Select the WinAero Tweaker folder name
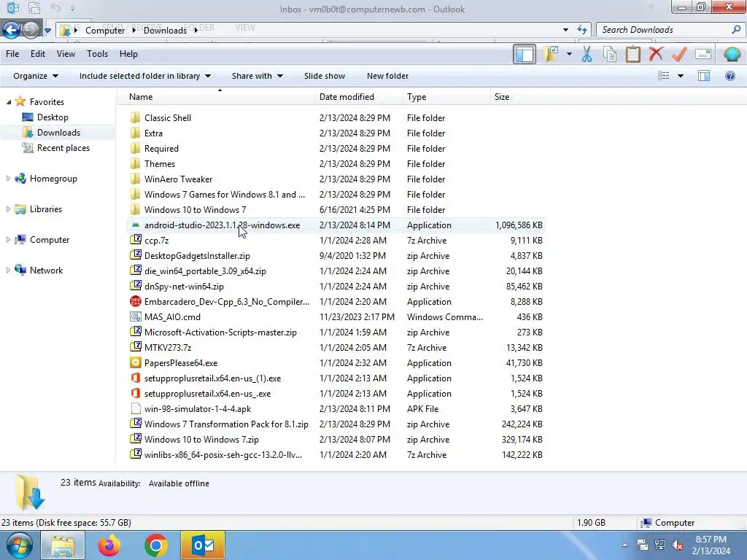Image resolution: width=747 pixels, height=560 pixels. pyautogui.click(x=178, y=179)
